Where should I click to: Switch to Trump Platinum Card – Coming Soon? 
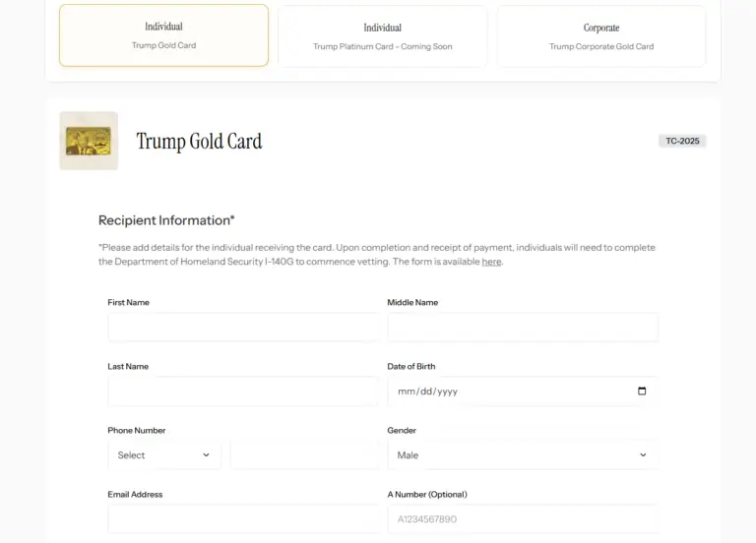(382, 35)
